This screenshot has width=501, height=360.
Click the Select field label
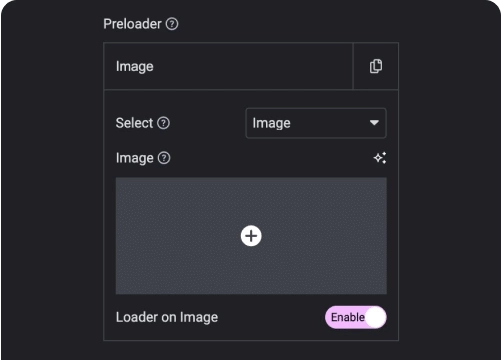[x=134, y=123]
